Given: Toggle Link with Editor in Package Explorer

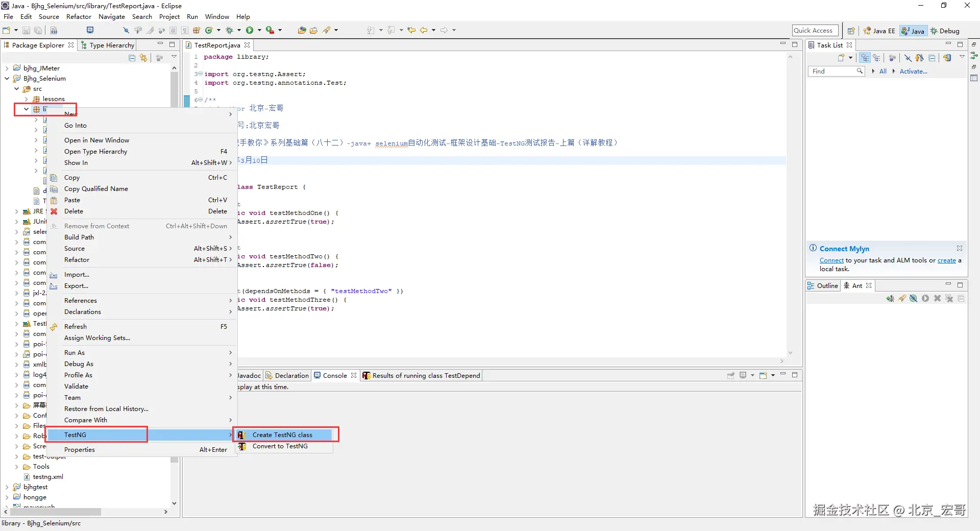Looking at the screenshot, I should click(143, 58).
